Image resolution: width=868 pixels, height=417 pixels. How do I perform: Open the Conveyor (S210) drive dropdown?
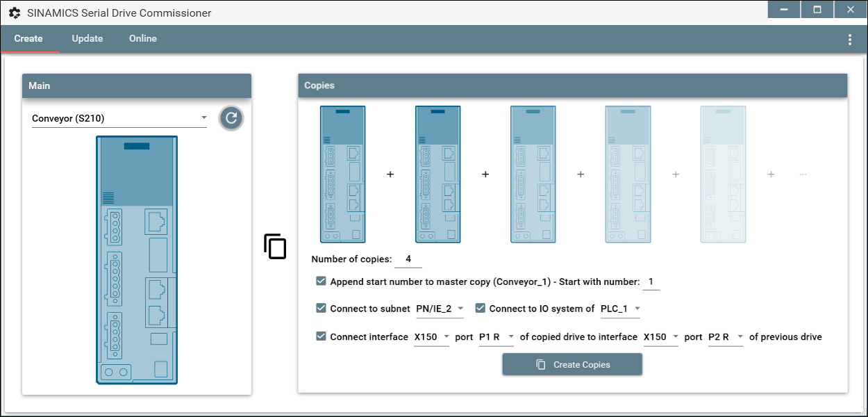[x=119, y=118]
